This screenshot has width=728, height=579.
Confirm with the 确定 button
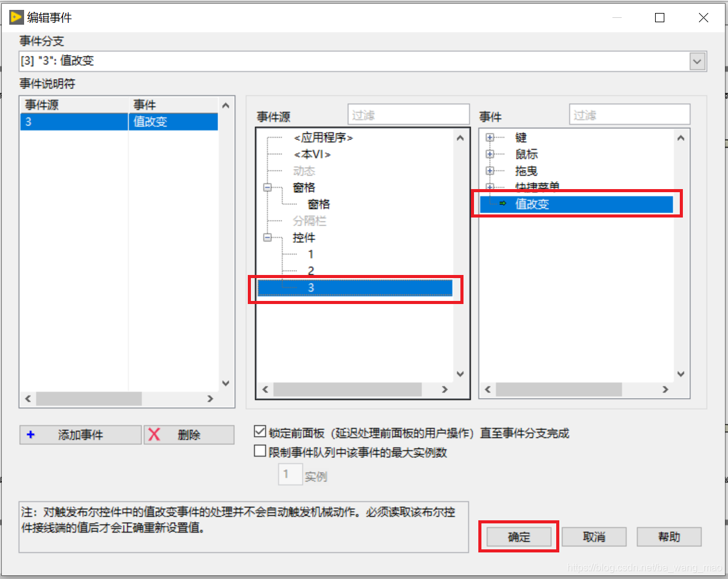pyautogui.click(x=518, y=537)
